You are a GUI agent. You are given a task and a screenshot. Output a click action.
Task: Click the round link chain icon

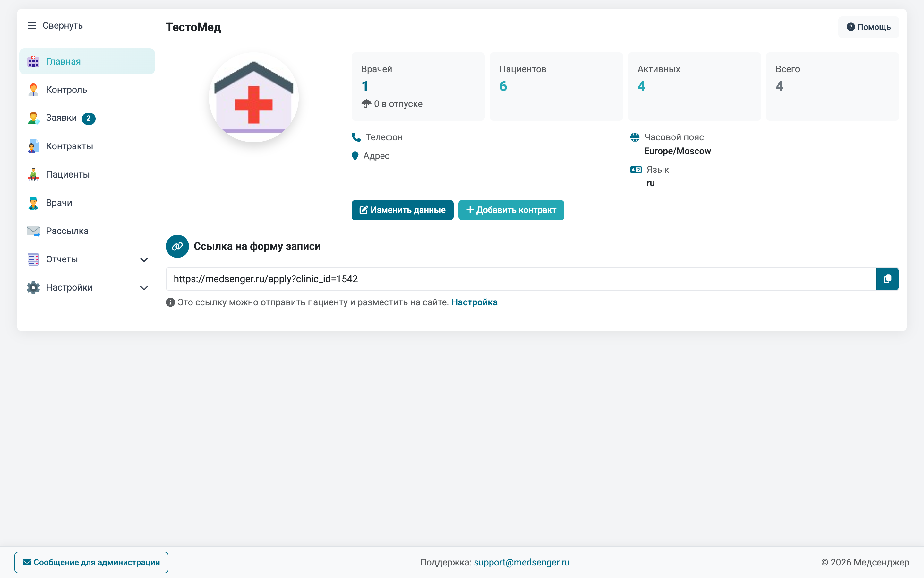coord(177,246)
